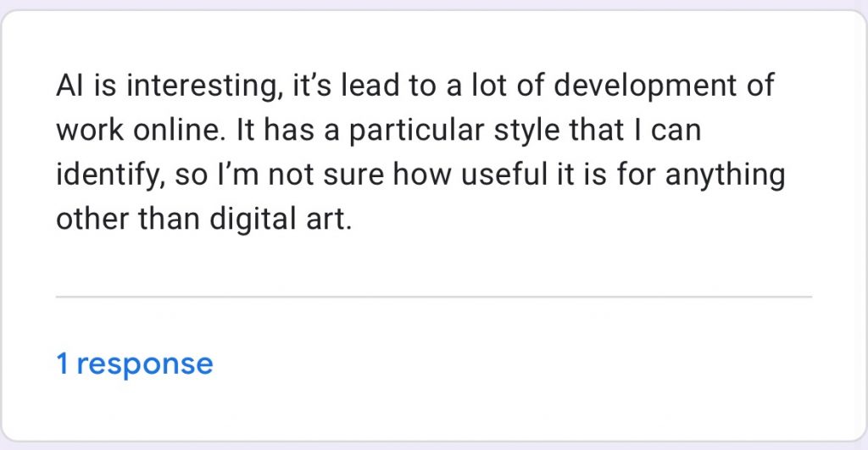Click the words 'It has' in second line
The height and width of the screenshot is (450, 868).
275,130
